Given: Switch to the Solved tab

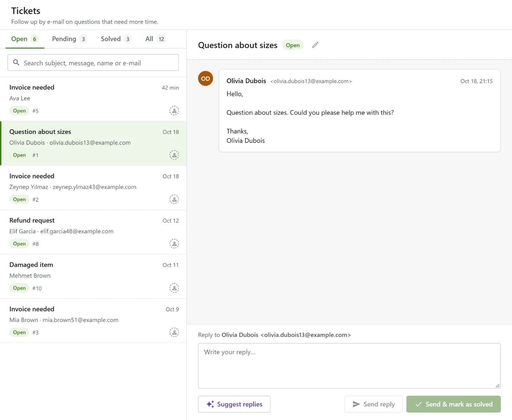Looking at the screenshot, I should pos(116,39).
